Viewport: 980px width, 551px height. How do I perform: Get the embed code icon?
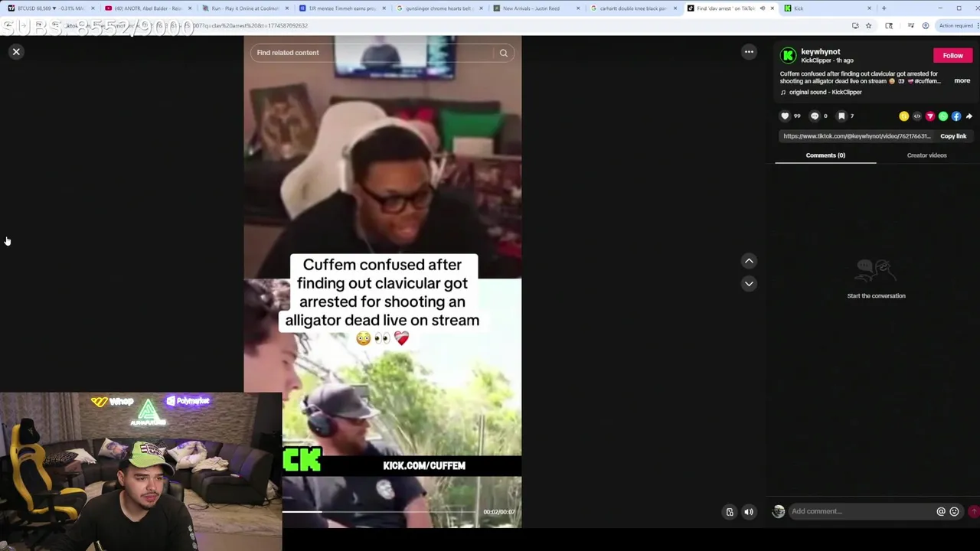tap(917, 116)
